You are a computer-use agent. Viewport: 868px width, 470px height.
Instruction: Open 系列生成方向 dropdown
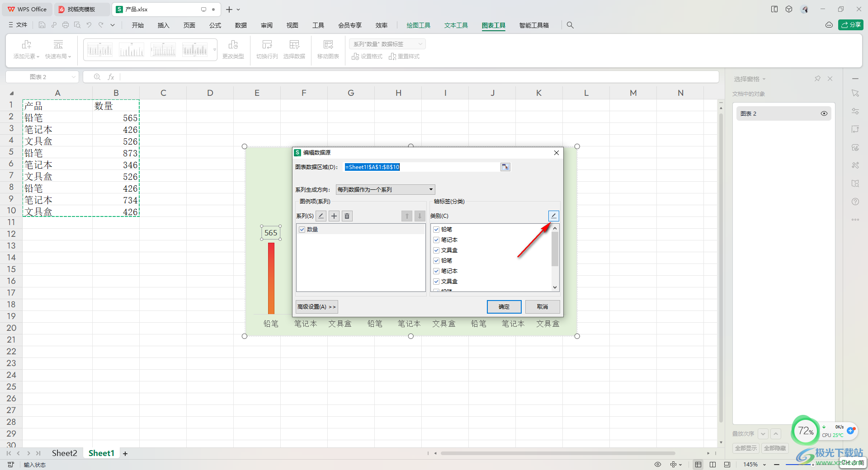pos(385,190)
